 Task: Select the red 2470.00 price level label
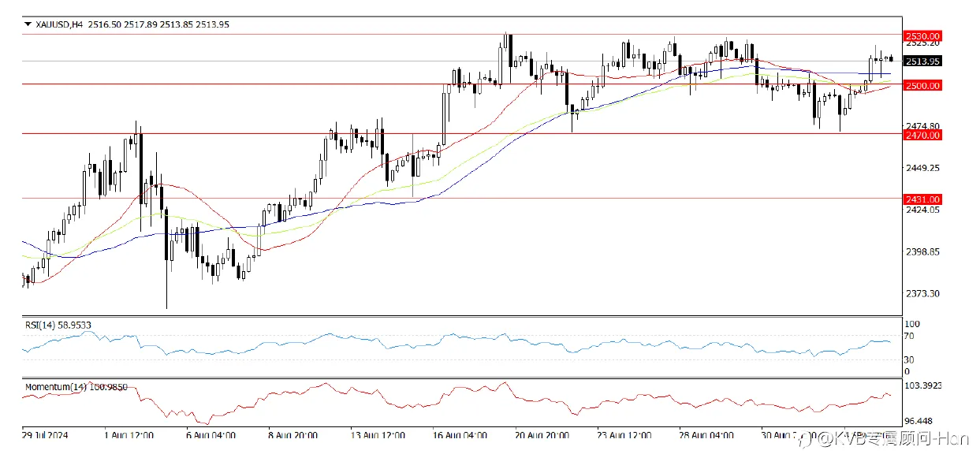[922, 136]
